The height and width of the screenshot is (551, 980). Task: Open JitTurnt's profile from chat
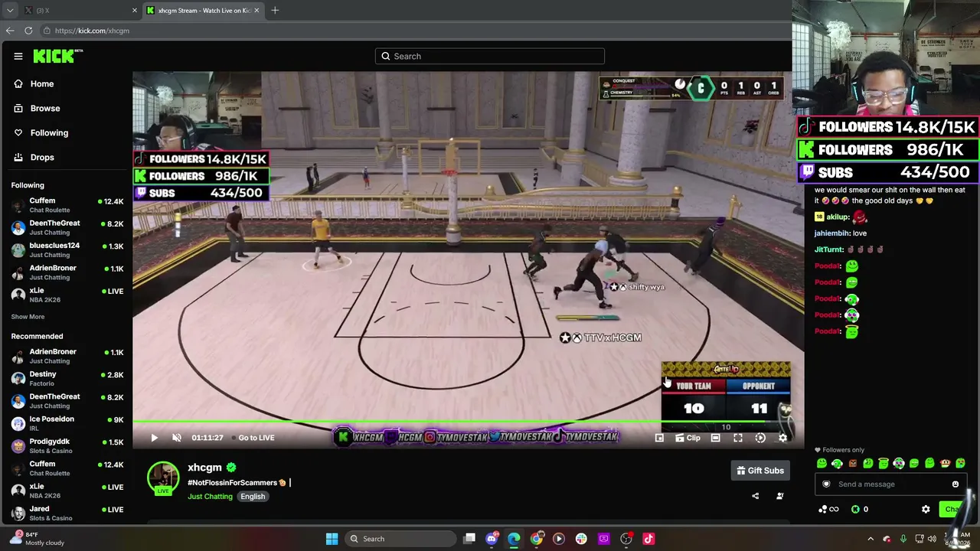(x=829, y=249)
